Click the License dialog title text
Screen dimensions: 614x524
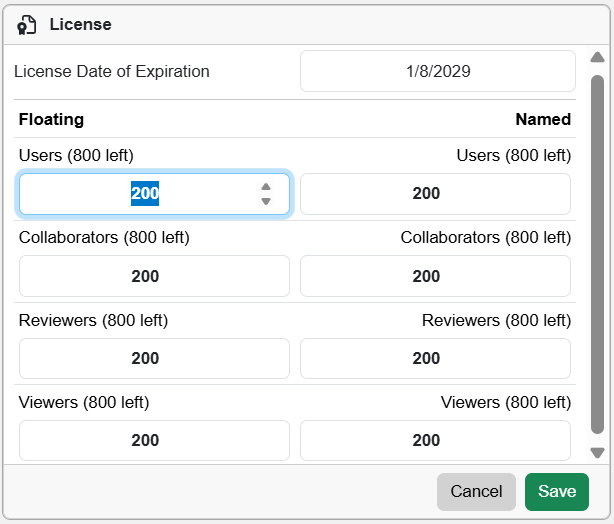[x=81, y=25]
